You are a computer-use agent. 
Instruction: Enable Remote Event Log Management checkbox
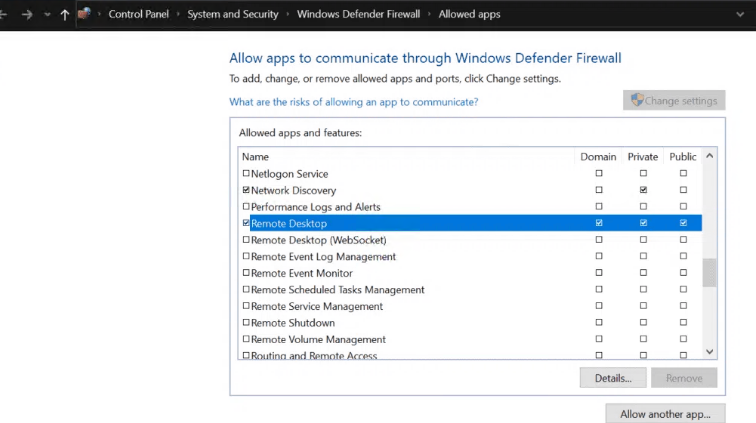coord(246,256)
